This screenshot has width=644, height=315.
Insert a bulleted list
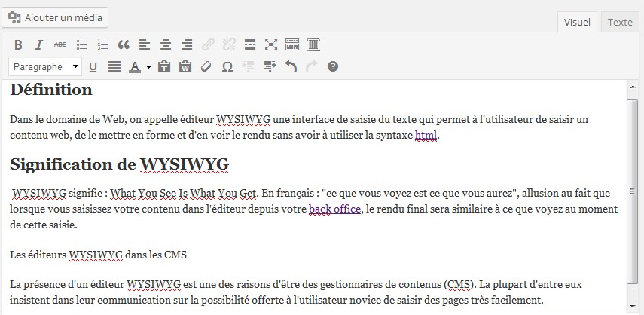click(x=82, y=44)
